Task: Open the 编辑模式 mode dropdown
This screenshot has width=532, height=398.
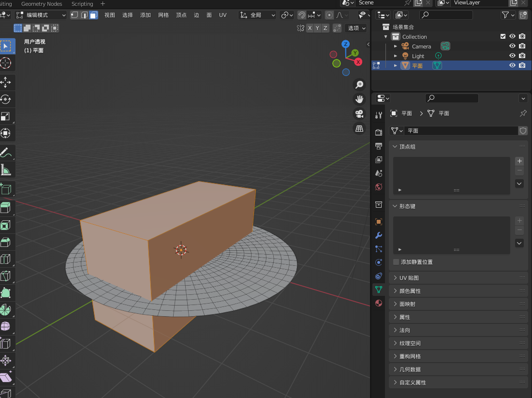Action: click(41, 15)
